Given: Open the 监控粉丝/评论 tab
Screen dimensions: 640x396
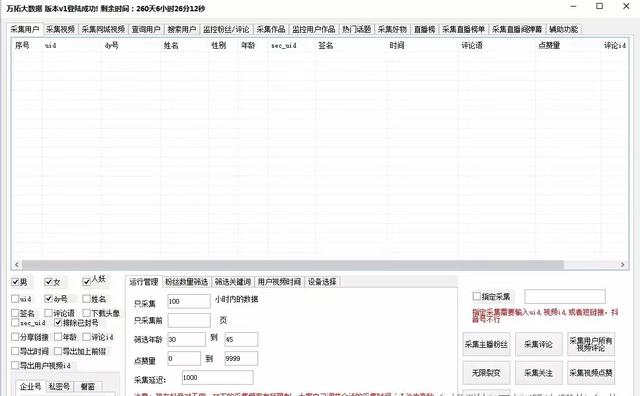Looking at the screenshot, I should pos(226,29).
